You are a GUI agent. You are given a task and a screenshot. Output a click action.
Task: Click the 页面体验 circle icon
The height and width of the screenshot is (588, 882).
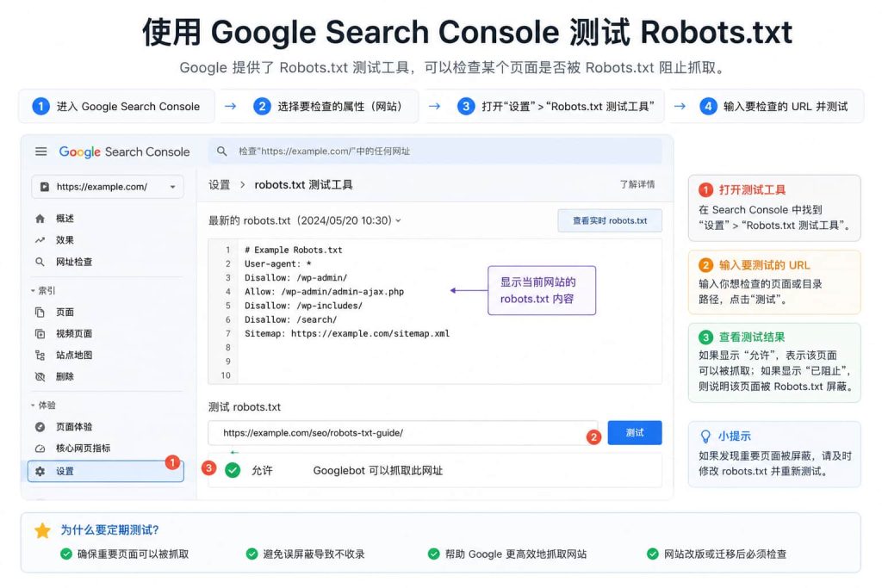click(x=40, y=427)
